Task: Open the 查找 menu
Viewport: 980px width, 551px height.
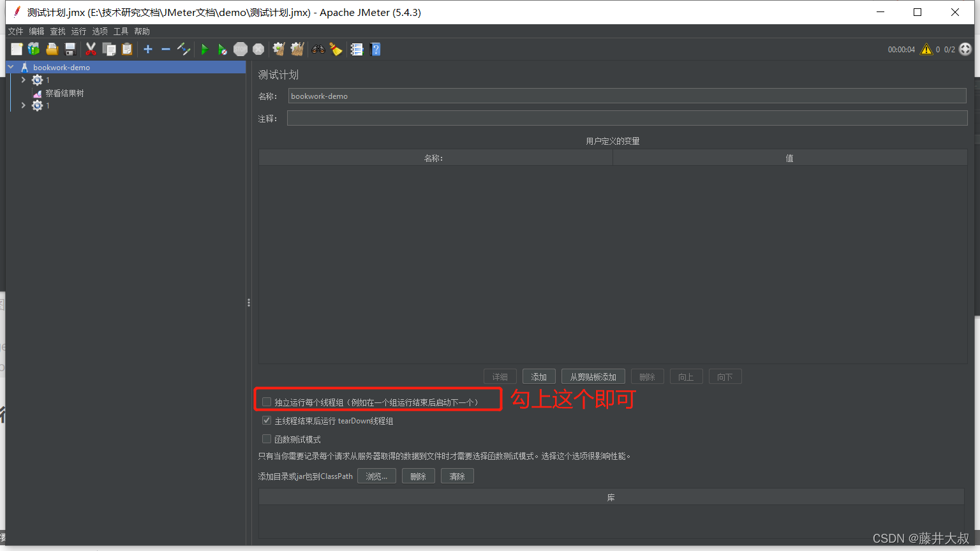Action: coord(57,31)
